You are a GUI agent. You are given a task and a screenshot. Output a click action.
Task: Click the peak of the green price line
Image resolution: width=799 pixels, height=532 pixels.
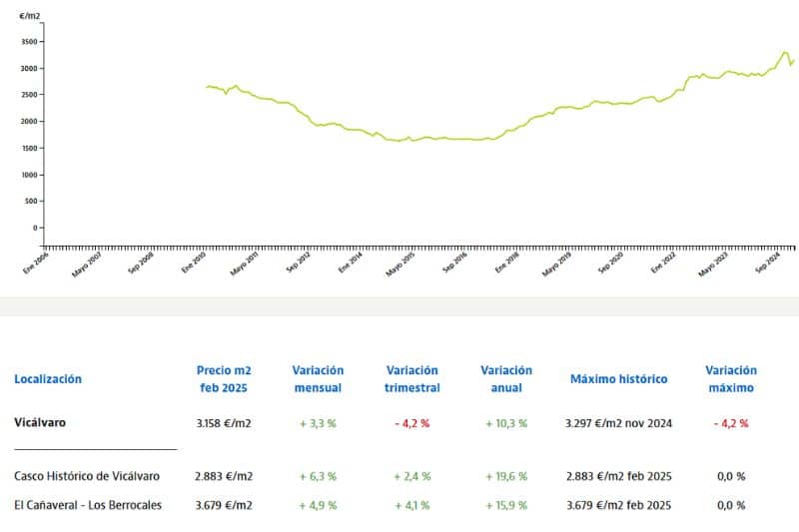tap(785, 52)
